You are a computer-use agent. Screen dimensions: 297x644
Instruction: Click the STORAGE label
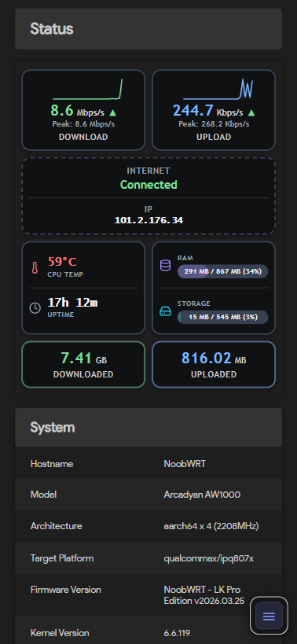pos(193,304)
